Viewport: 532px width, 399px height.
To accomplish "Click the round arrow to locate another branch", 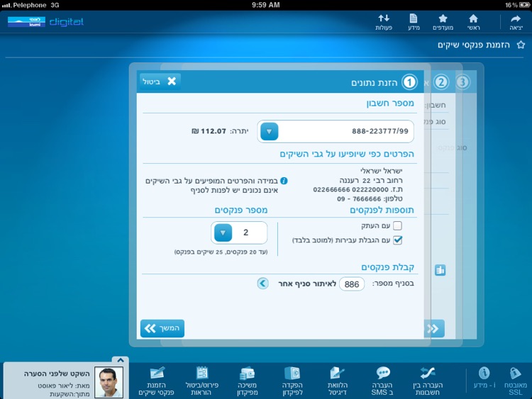I will [x=262, y=283].
